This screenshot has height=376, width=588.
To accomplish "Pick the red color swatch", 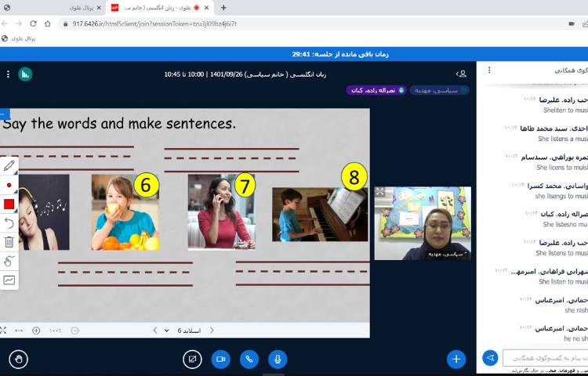I will tap(9, 204).
